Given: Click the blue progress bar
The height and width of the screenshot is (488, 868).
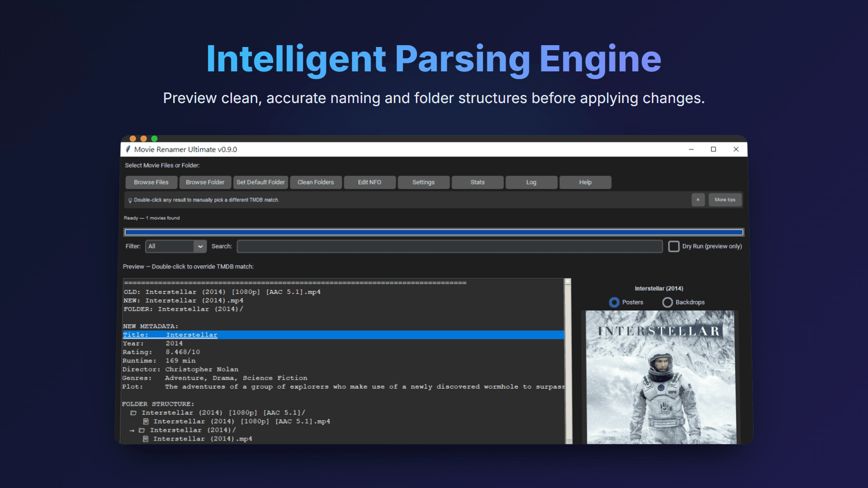Looking at the screenshot, I should tap(434, 232).
